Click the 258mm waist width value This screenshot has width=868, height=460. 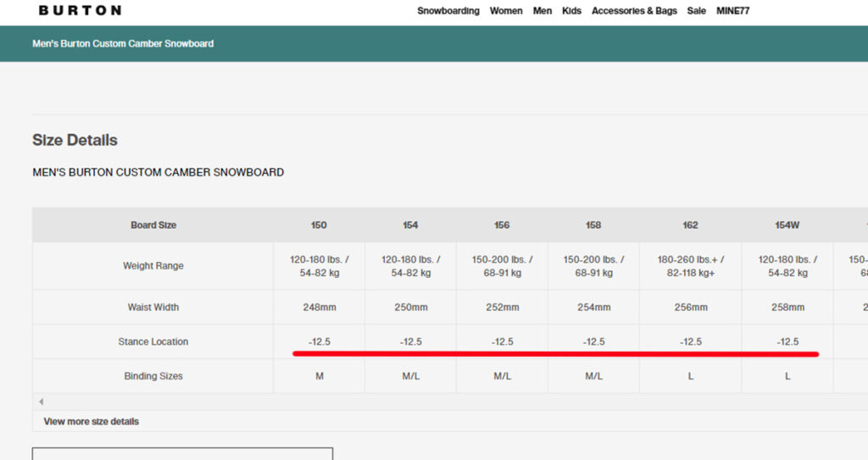787,308
